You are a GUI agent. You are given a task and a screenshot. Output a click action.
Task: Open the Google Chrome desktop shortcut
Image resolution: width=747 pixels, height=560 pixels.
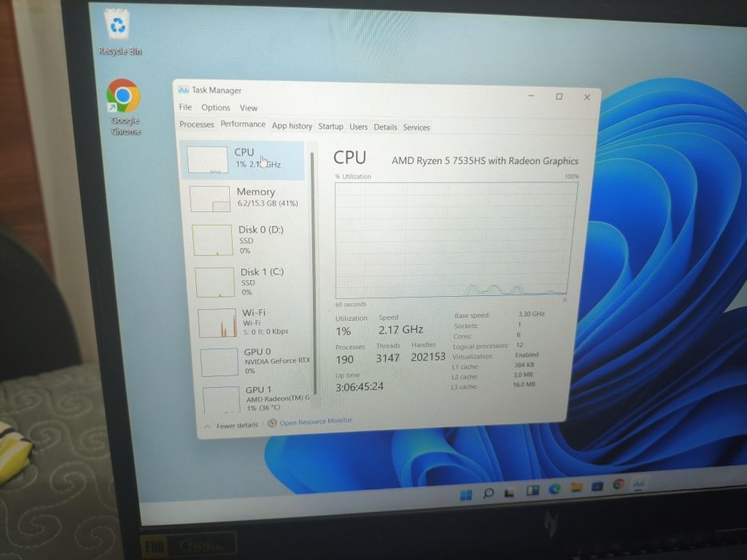pyautogui.click(x=124, y=108)
